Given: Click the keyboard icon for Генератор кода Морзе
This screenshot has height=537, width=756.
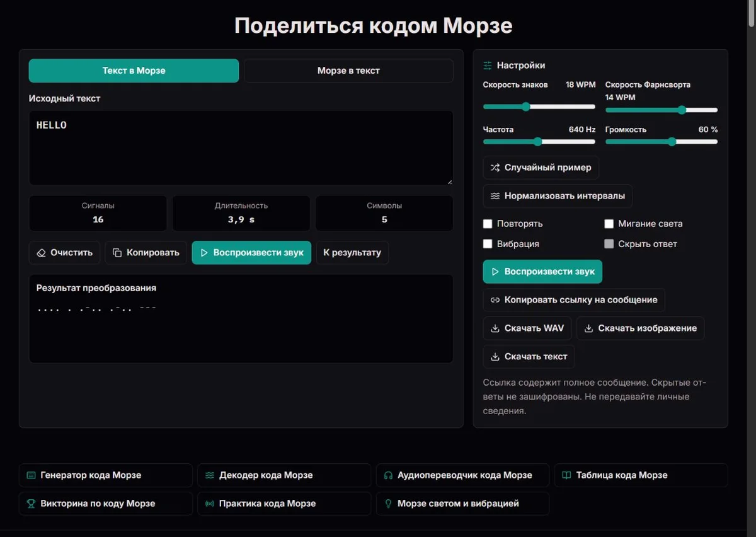Looking at the screenshot, I should pos(31,475).
